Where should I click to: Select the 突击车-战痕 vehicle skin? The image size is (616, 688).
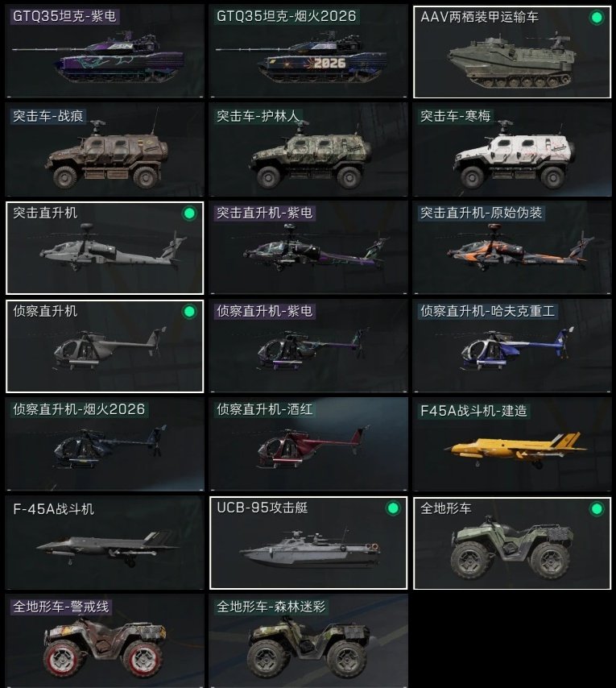tap(105, 150)
